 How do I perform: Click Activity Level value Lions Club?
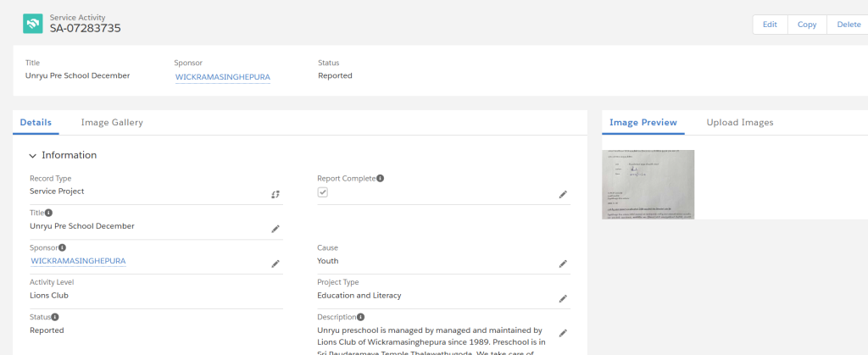coord(48,296)
